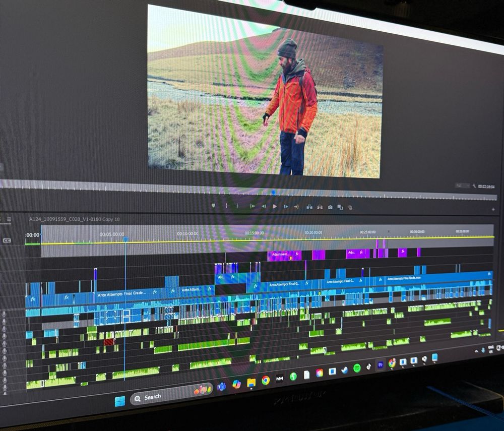Open Copilot from the taskbar
504x431 pixels.
pos(236,385)
